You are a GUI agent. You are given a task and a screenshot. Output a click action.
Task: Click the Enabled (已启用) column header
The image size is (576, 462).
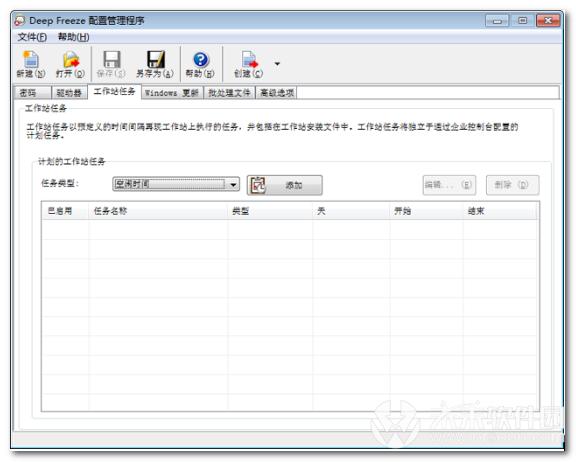point(65,211)
